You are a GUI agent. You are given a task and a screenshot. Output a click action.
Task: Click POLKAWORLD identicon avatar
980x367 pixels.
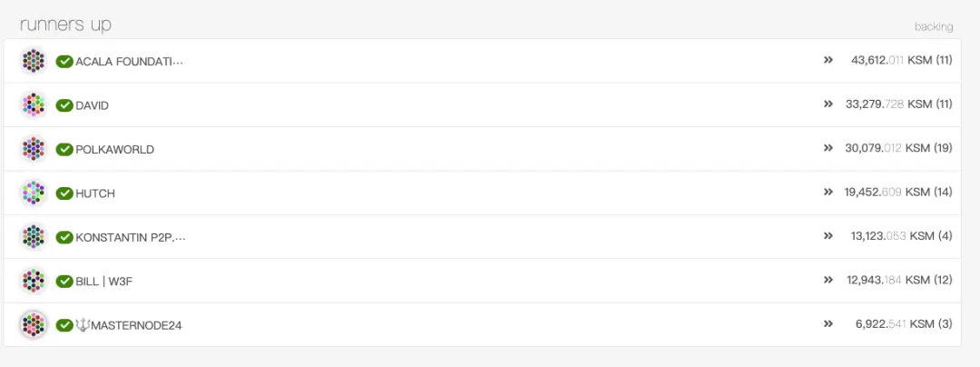point(34,149)
